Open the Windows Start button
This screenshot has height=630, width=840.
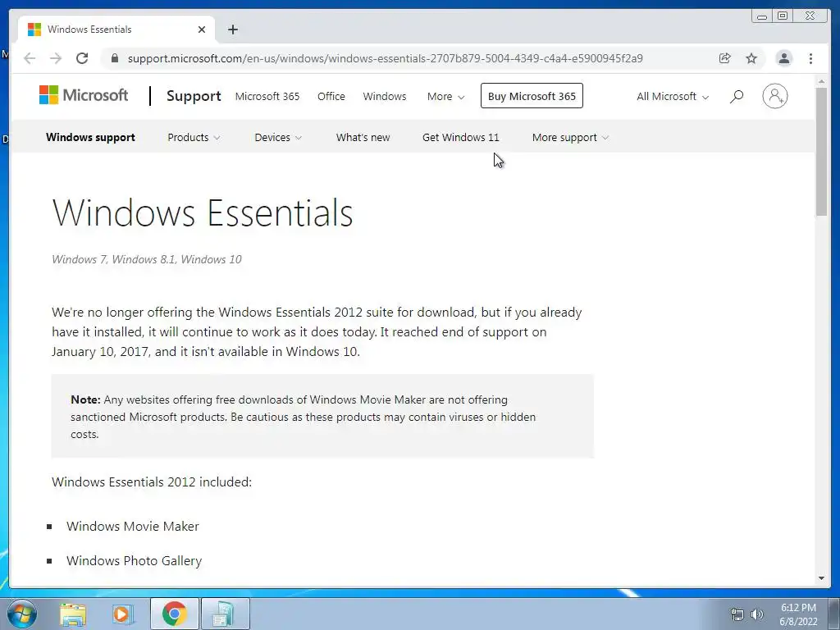tap(22, 614)
